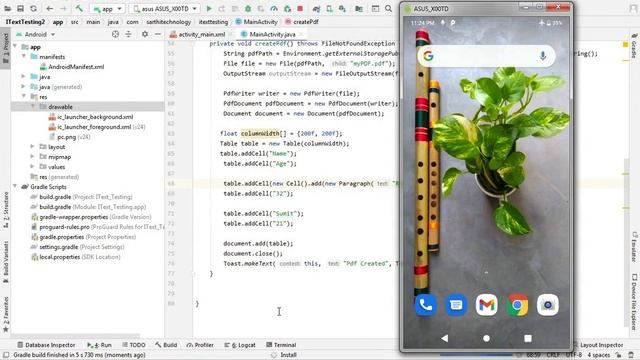Tap the Google voice search microphone
Viewport: 640px width, 360px height.
542,56
